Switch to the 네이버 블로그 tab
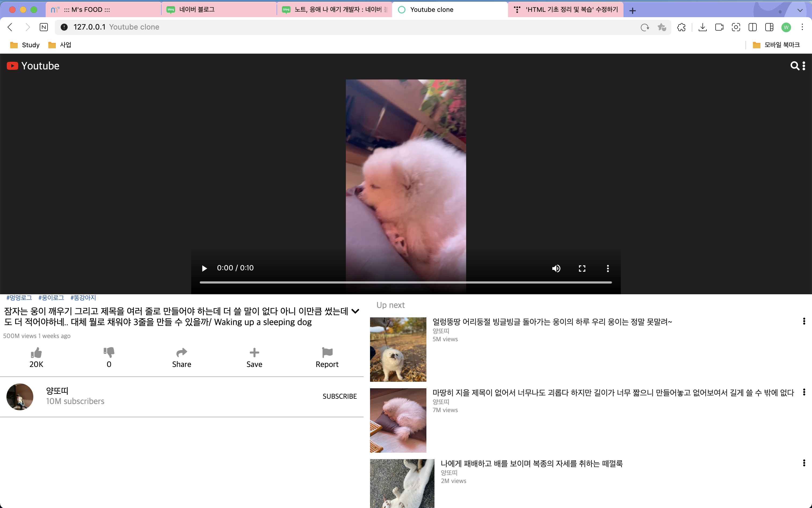The image size is (812, 508). [x=197, y=9]
